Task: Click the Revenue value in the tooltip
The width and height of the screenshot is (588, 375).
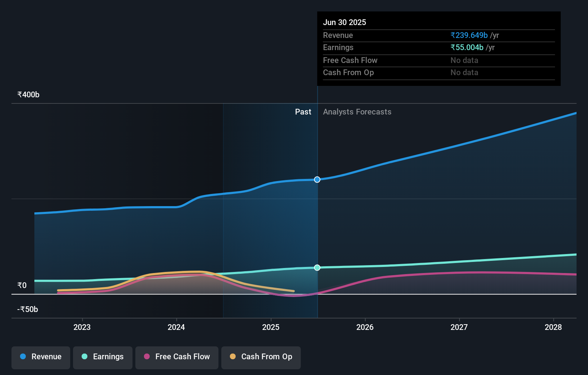Action: pos(469,35)
